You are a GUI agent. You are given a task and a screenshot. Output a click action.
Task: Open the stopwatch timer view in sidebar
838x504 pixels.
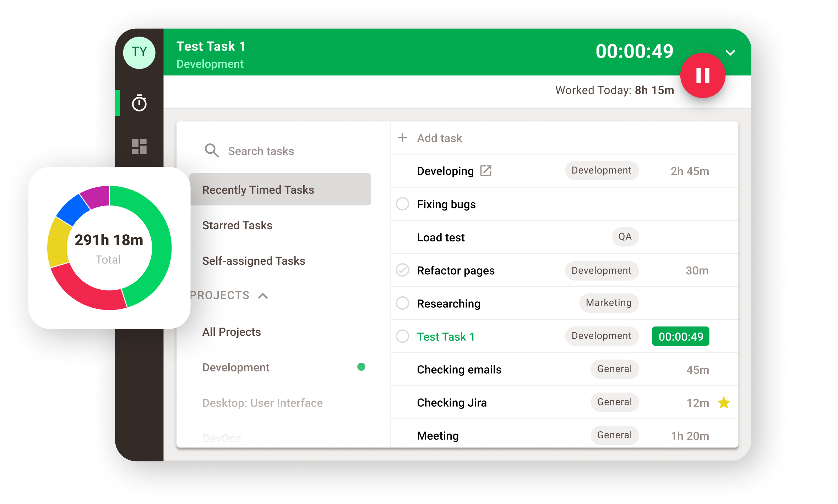(139, 103)
